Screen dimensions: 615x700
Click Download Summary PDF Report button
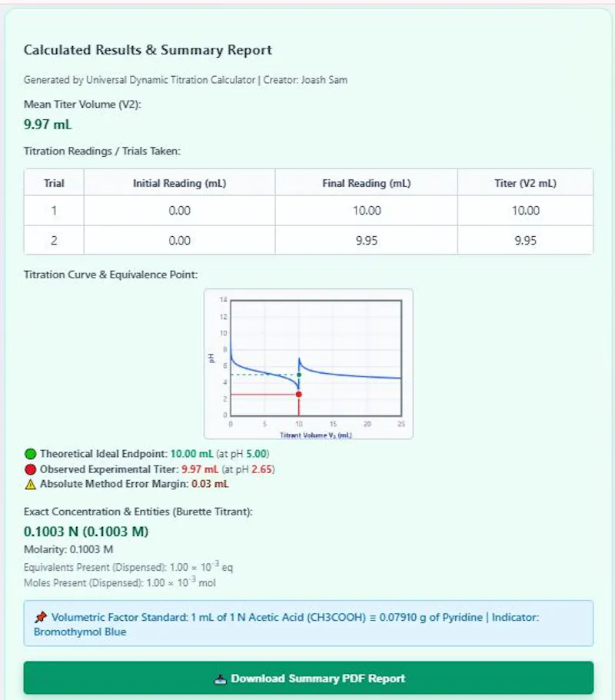click(x=308, y=678)
